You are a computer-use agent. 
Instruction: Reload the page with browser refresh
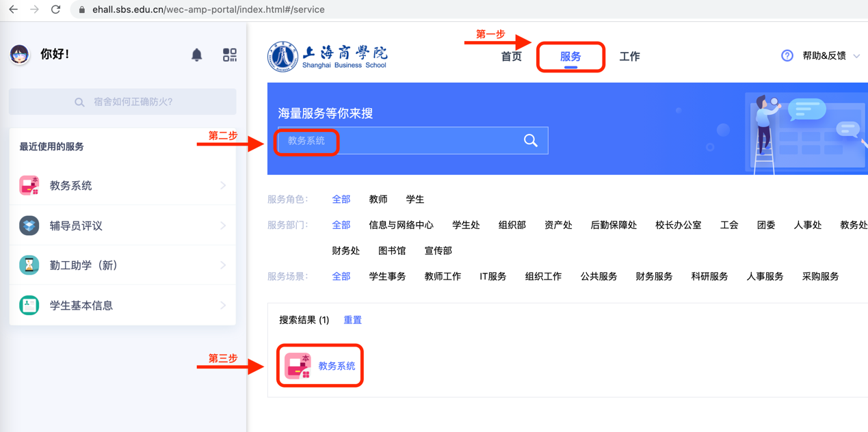(x=56, y=10)
